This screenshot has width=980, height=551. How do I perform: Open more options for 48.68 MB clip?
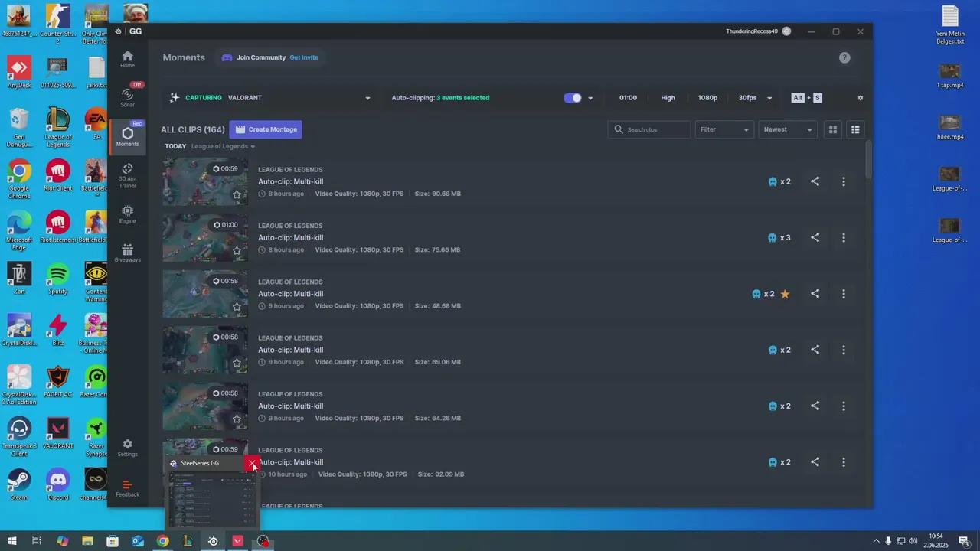click(844, 294)
